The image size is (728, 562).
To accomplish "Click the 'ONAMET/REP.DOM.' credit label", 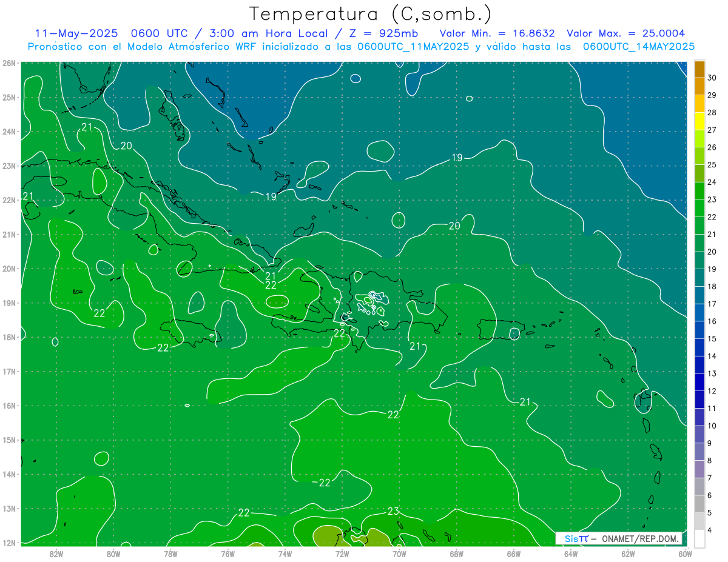I will (640, 538).
